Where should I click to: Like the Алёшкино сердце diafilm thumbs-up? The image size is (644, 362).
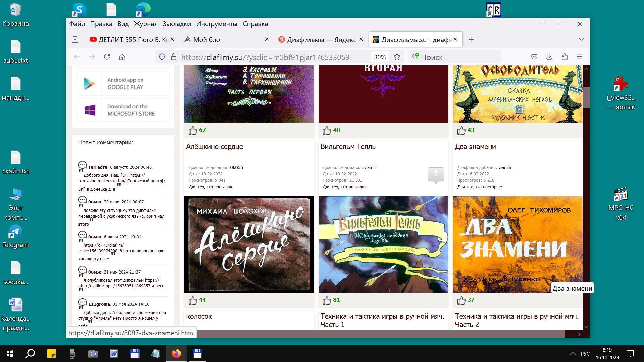click(193, 300)
